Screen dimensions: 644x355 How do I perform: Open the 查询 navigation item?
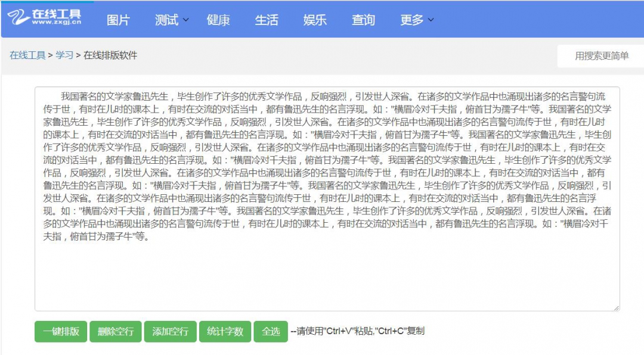pos(363,20)
